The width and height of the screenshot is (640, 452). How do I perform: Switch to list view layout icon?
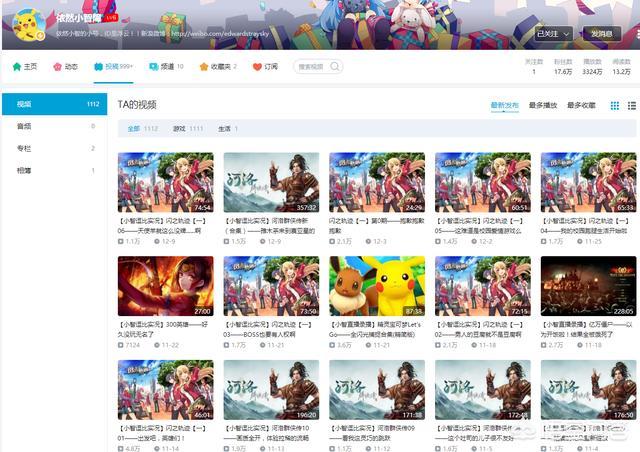(x=632, y=106)
